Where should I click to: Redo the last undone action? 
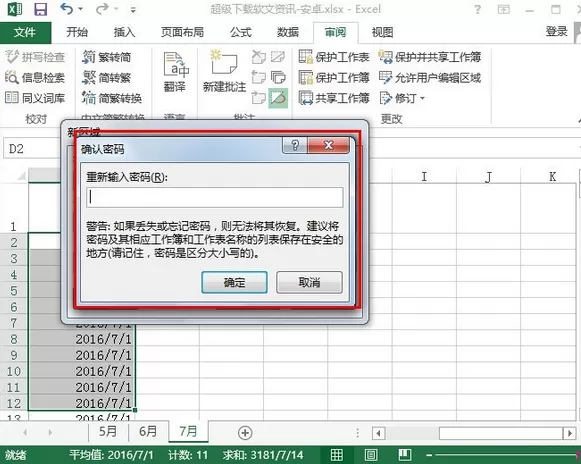(102, 9)
